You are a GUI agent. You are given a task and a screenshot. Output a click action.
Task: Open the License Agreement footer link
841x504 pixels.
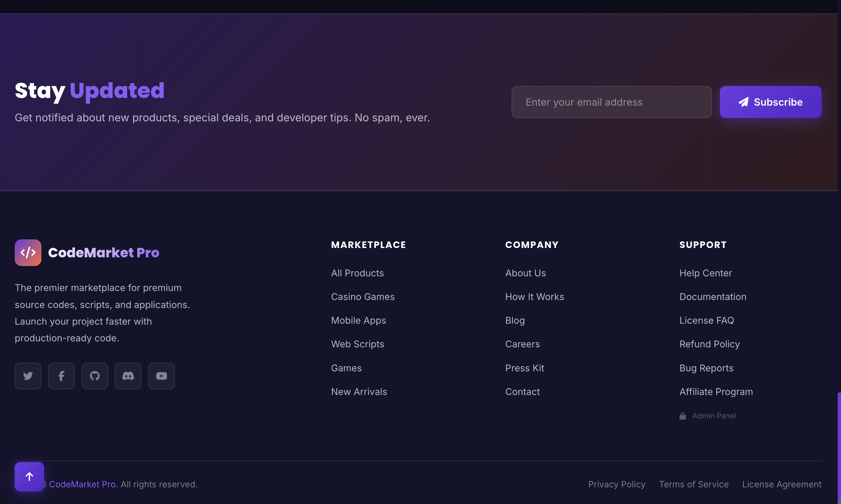click(x=781, y=484)
